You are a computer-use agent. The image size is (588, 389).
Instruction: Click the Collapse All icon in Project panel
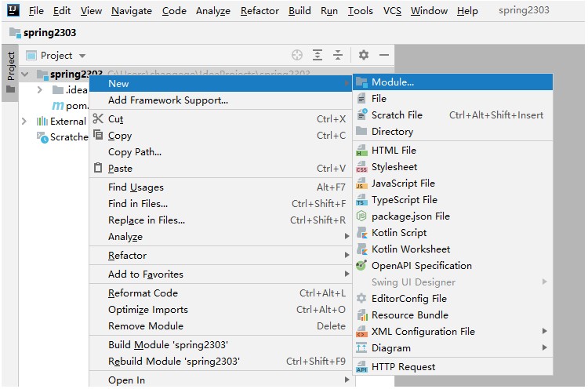338,55
